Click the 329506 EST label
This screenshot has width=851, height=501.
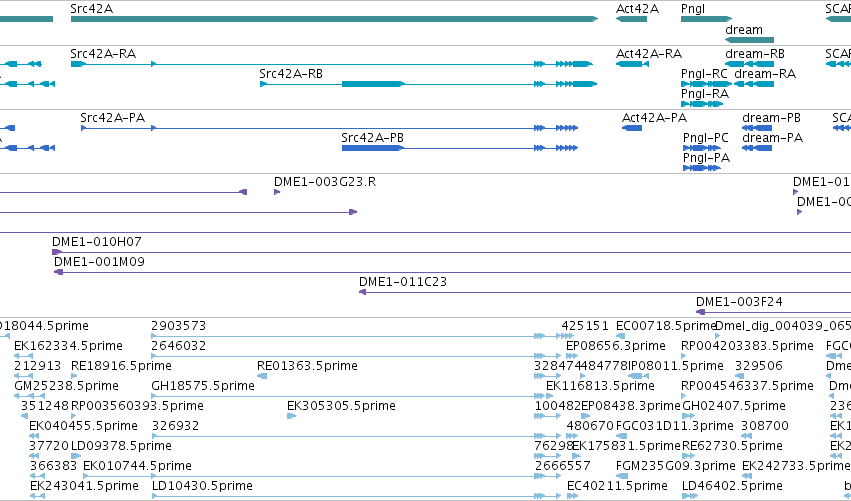759,366
